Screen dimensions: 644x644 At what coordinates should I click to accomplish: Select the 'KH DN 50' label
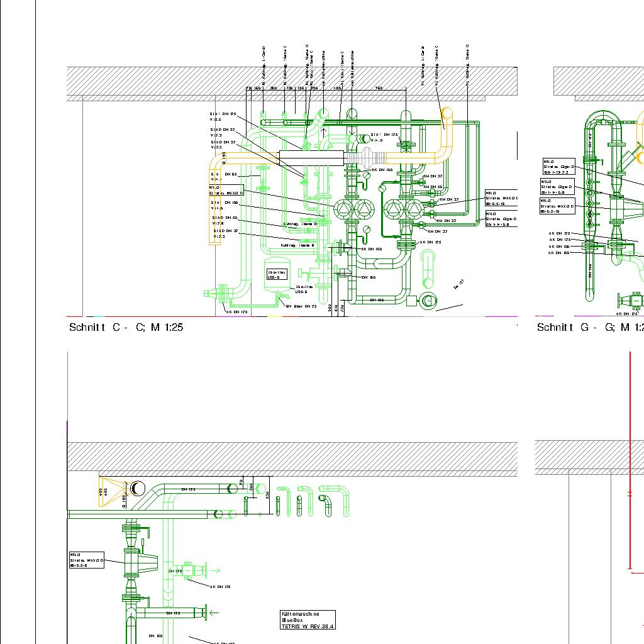tap(433, 187)
